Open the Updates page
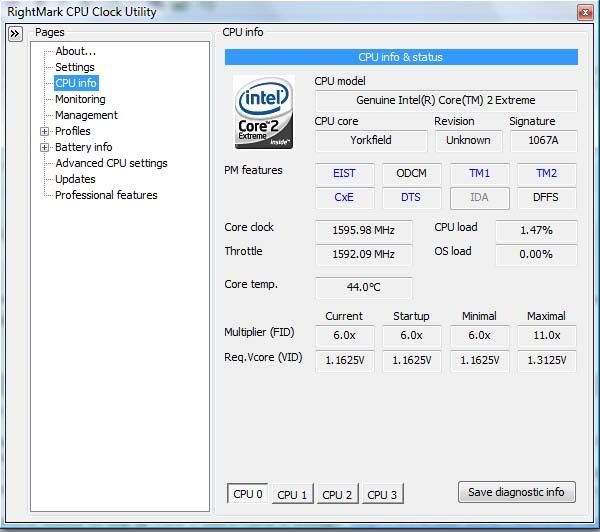Viewport: 600px width, 532px height. (75, 180)
